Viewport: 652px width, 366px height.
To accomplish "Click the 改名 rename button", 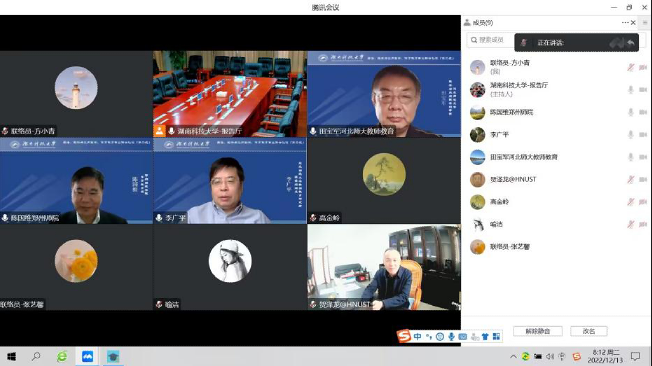I will [589, 331].
